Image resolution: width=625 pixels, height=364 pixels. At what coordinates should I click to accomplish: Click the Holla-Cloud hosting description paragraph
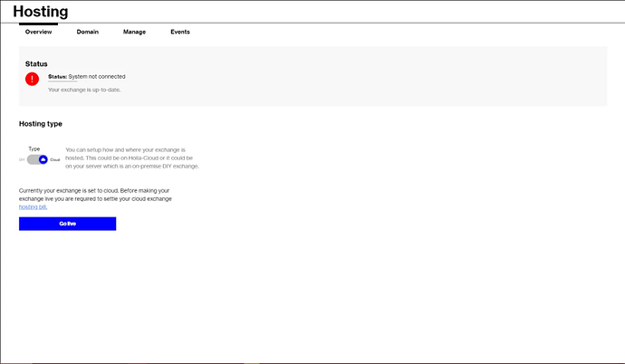click(x=131, y=158)
